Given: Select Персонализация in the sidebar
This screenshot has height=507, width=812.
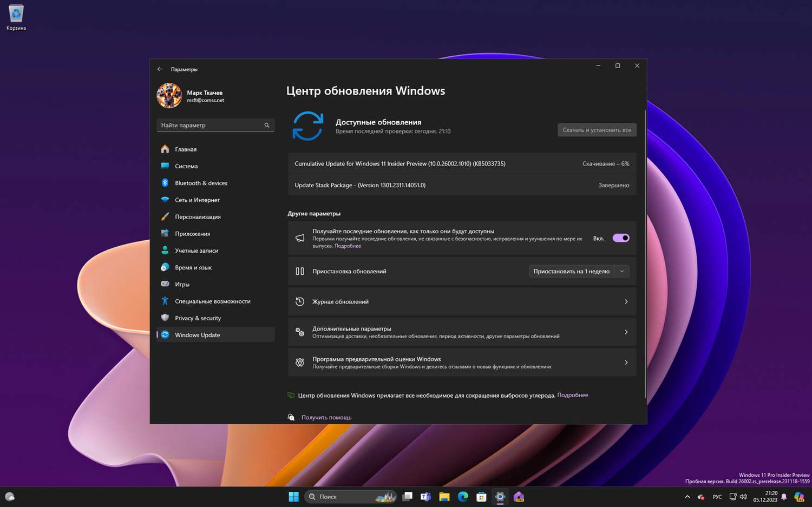Looking at the screenshot, I should tap(198, 217).
